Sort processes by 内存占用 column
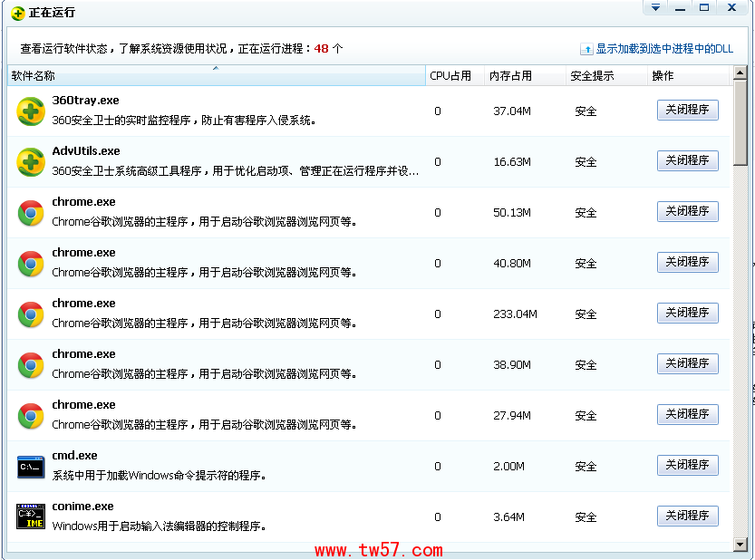 click(x=510, y=76)
